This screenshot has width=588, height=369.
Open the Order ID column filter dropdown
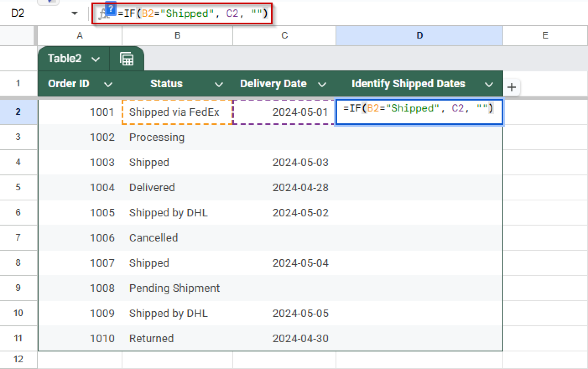[109, 84]
